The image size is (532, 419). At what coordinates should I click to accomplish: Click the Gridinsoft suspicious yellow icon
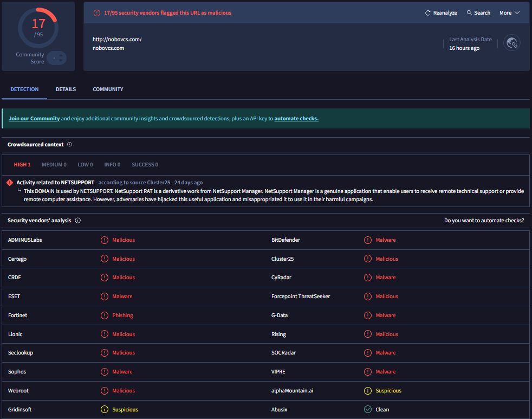105,409
